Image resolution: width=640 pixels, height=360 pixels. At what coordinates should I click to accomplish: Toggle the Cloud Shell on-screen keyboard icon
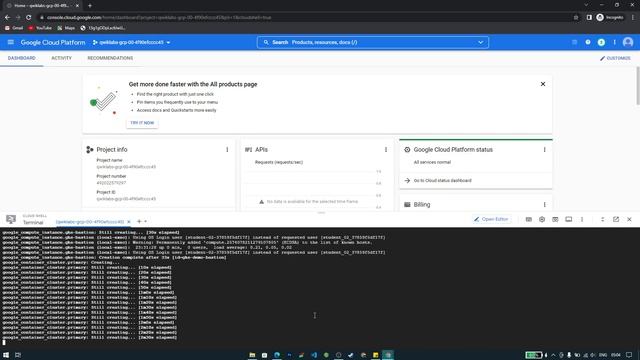click(529, 219)
